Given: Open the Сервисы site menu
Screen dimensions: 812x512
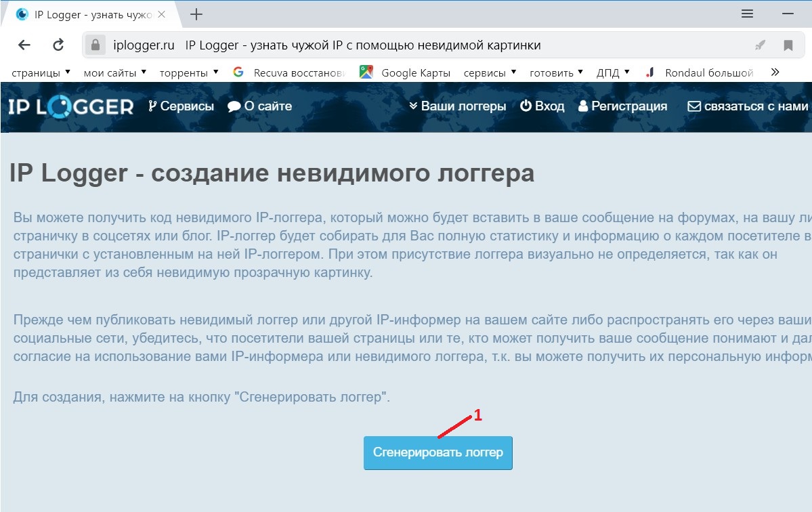Looking at the screenshot, I should 181,106.
